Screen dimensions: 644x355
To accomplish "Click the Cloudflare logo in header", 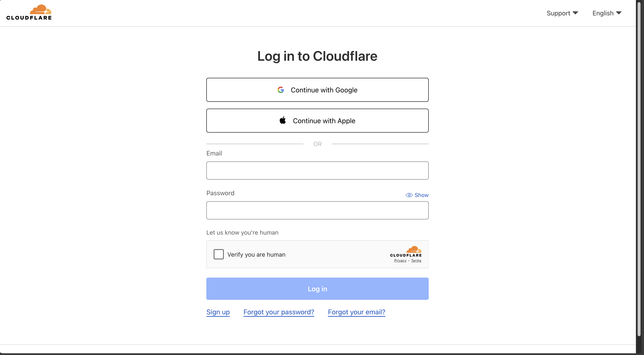I will 29,12.
